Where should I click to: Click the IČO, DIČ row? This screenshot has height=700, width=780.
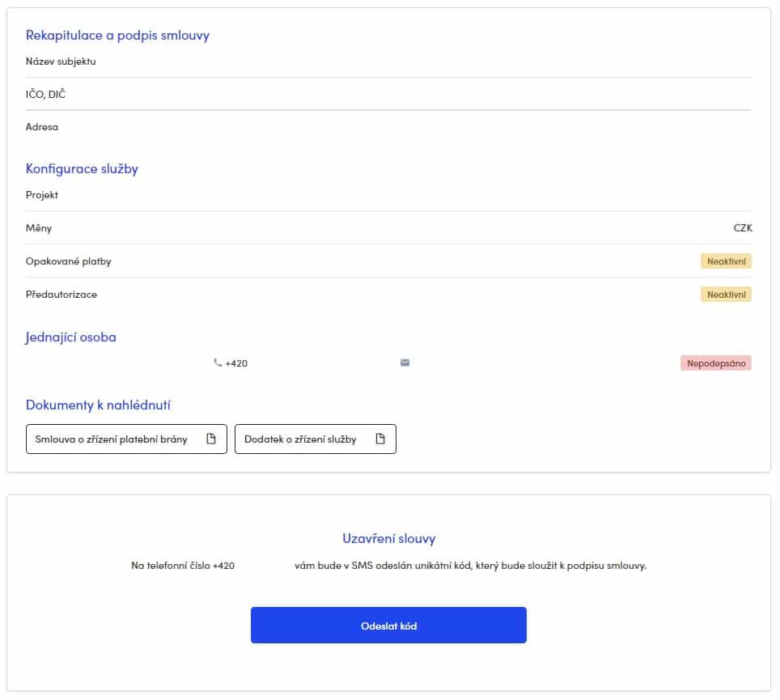(45, 93)
